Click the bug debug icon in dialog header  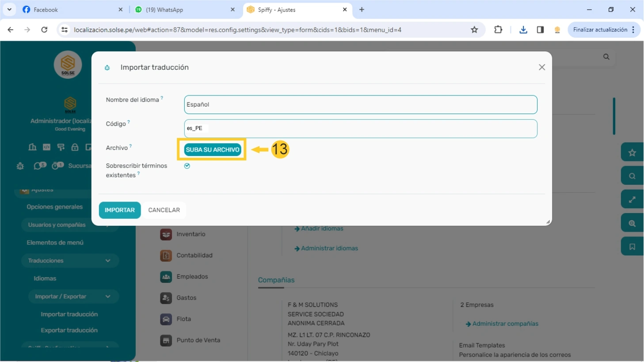107,68
